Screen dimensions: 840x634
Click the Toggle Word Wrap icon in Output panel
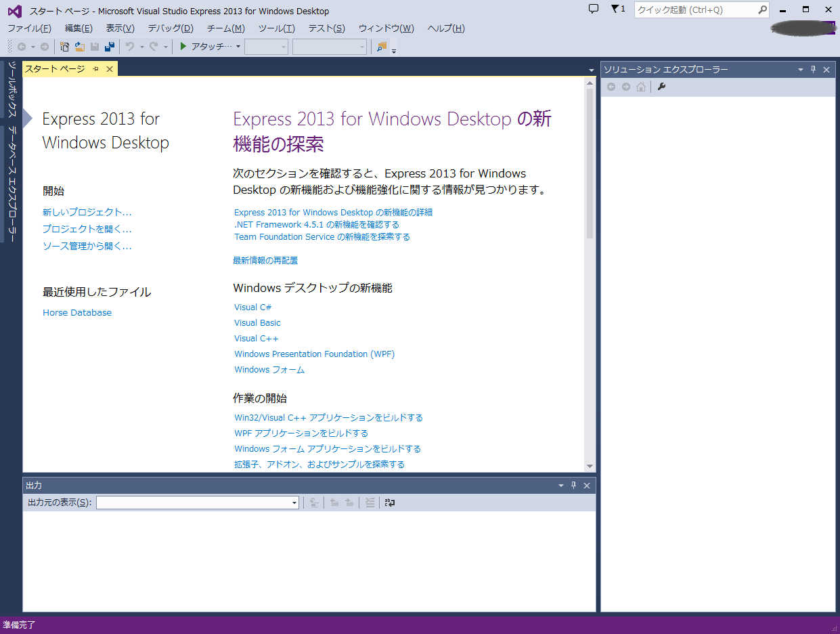(390, 503)
